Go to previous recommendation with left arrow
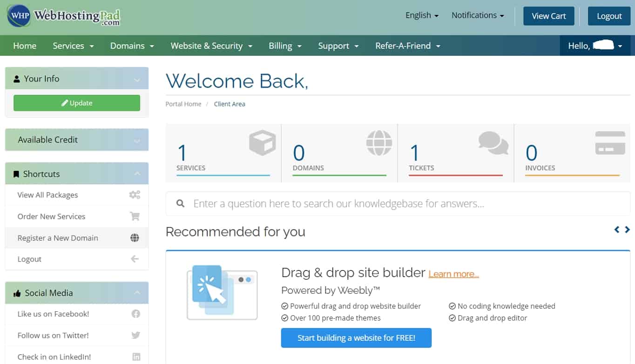Image resolution: width=635 pixels, height=364 pixels. coord(617,229)
